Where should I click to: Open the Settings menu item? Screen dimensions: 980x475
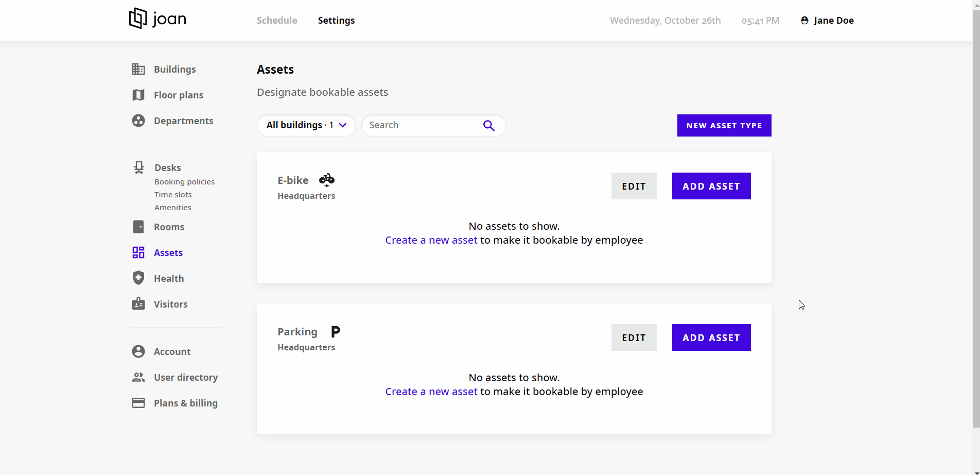(336, 20)
